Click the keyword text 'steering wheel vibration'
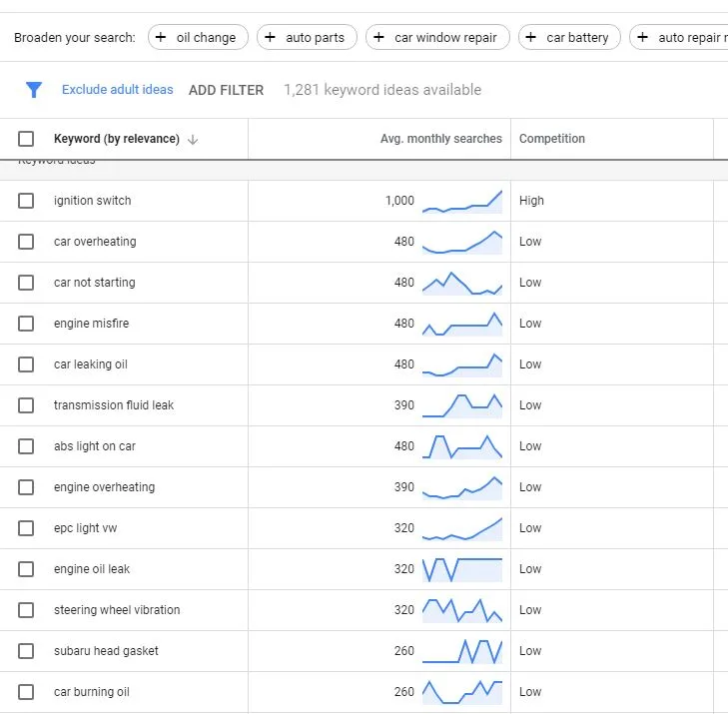 (117, 610)
